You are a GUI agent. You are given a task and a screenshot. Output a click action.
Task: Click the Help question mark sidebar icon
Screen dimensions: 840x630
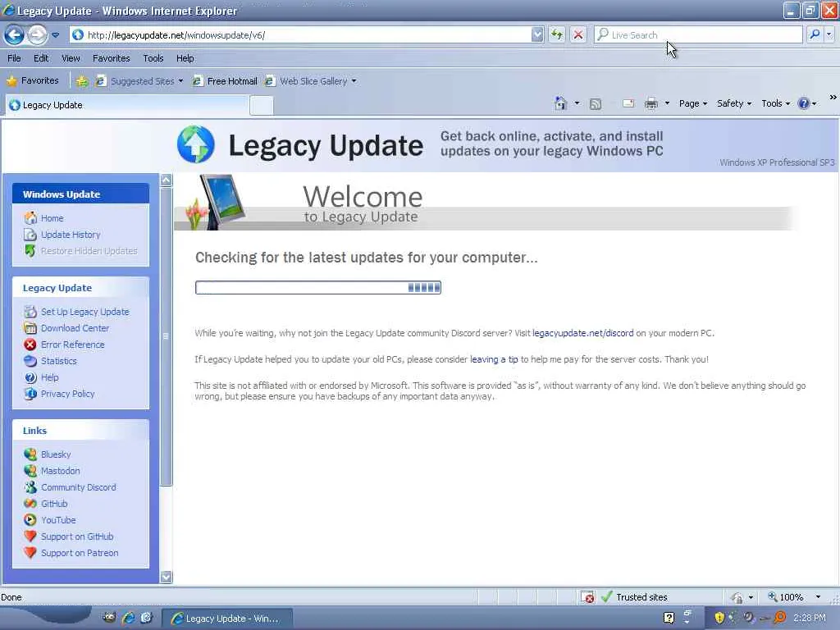30,377
